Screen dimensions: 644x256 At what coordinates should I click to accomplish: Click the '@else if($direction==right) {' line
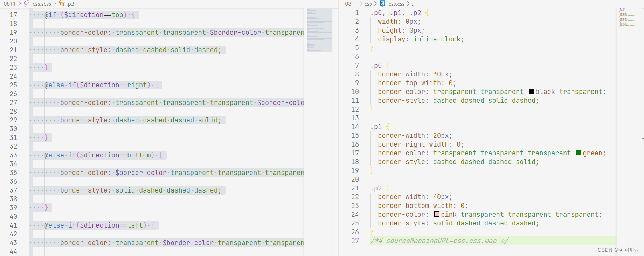(x=102, y=85)
